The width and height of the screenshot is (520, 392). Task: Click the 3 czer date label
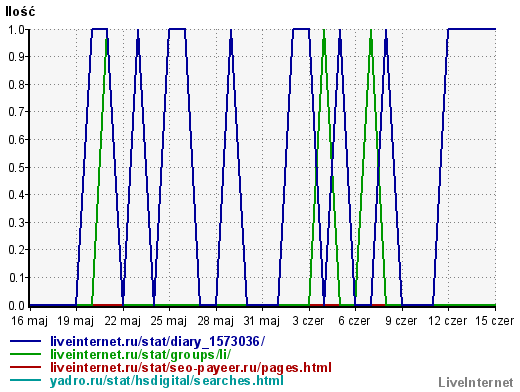point(308,321)
